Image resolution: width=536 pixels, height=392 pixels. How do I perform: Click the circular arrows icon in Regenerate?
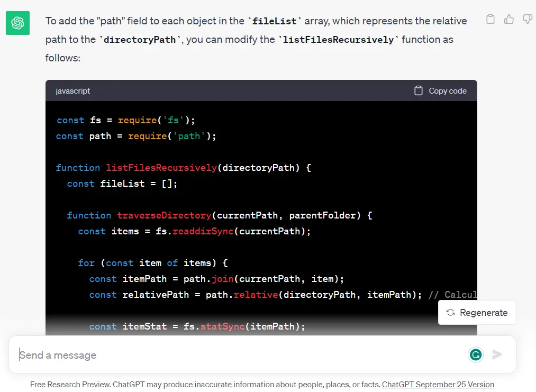[x=450, y=313]
